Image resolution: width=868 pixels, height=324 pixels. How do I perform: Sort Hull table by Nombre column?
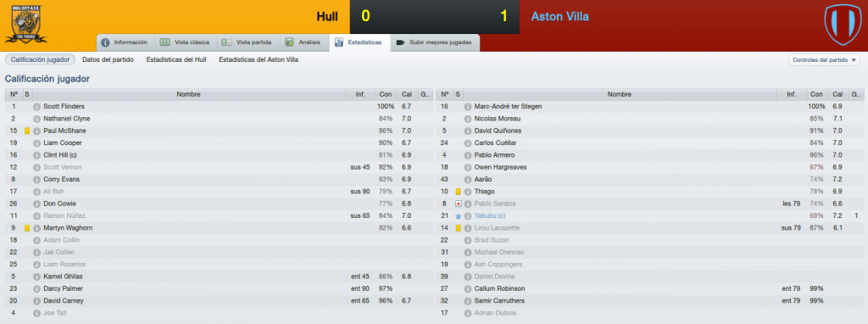[x=189, y=95]
